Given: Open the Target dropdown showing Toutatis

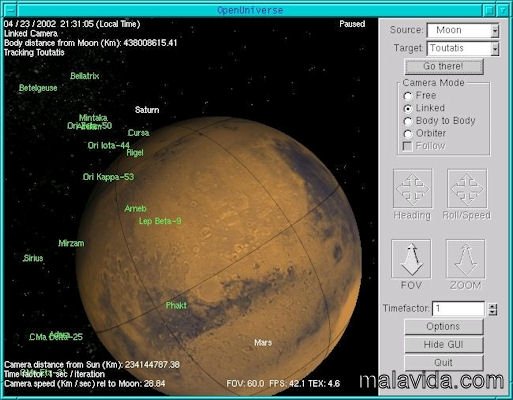Looking at the screenshot, I should [x=463, y=49].
